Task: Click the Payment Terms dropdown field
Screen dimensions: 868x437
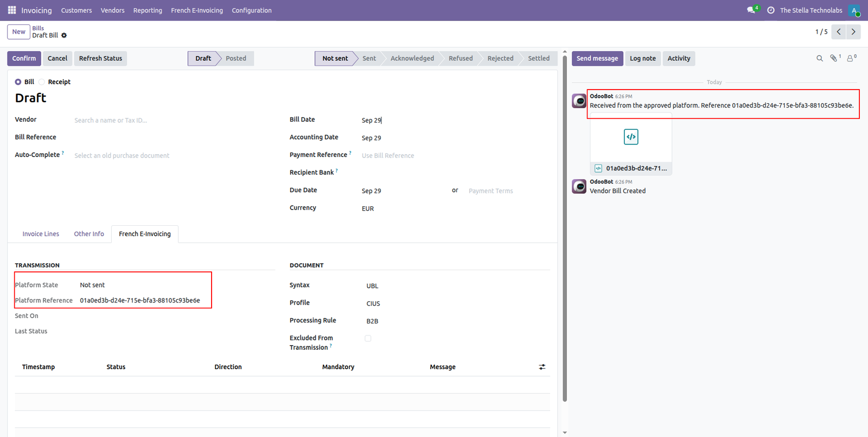Action: point(509,191)
